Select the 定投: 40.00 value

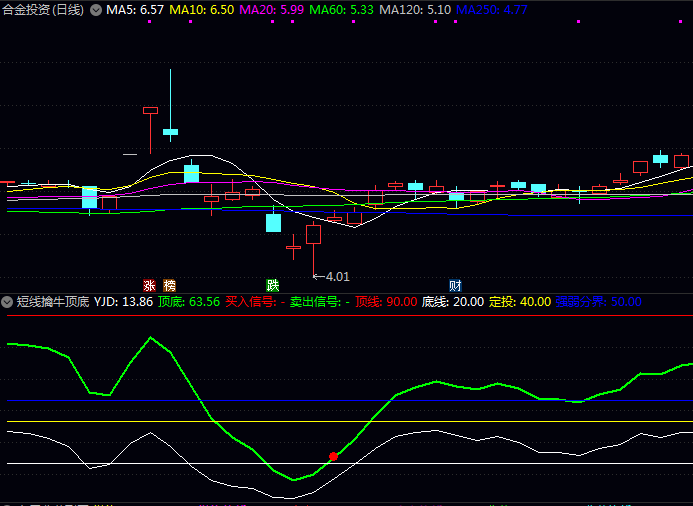point(520,302)
